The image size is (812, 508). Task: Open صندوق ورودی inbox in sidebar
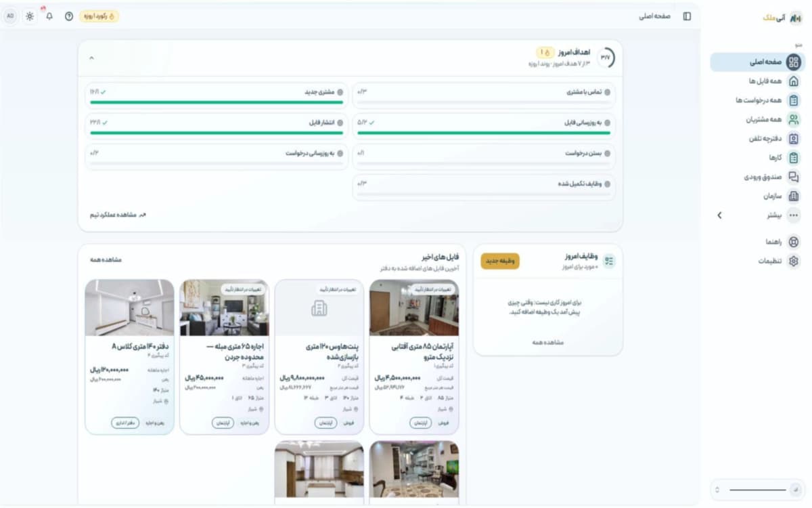(757, 177)
